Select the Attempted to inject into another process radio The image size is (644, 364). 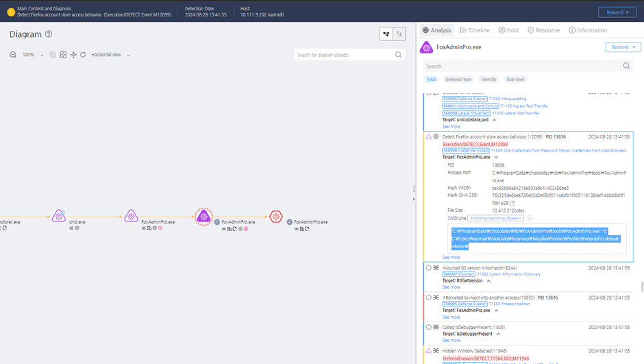tap(429, 298)
